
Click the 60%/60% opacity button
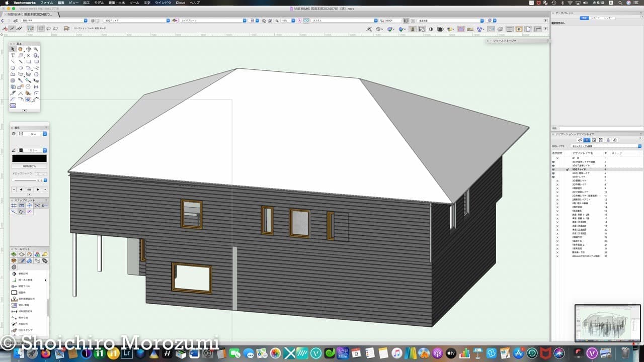click(29, 166)
